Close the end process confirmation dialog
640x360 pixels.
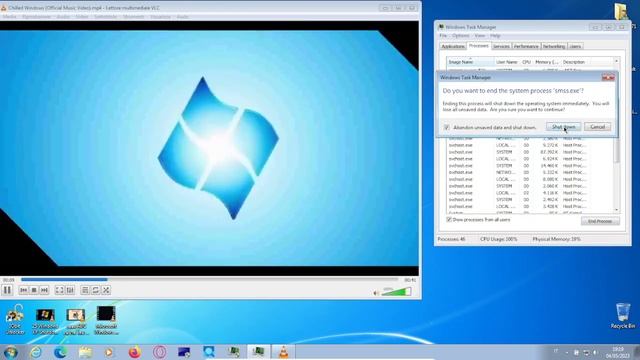tap(608, 77)
